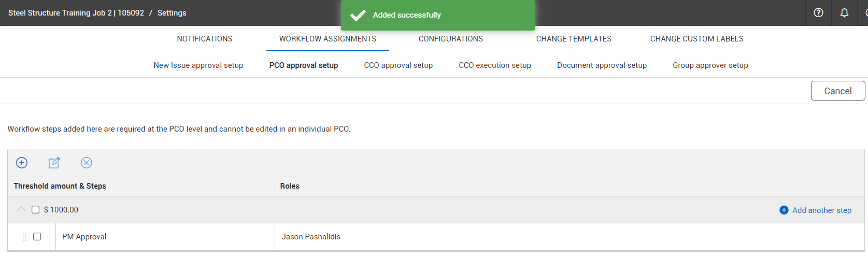Image resolution: width=868 pixels, height=257 pixels.
Task: Select Group approver setup sub-tab
Action: pyautogui.click(x=710, y=65)
